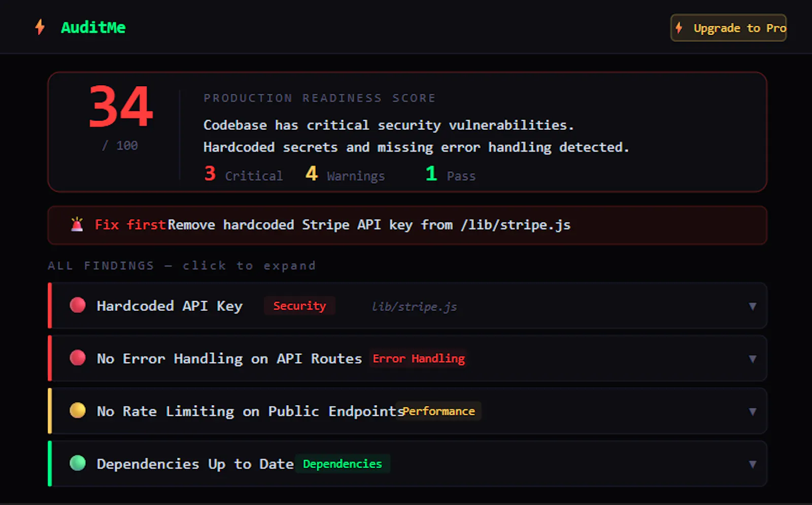812x505 pixels.
Task: Click the 'ALL FINDINGS — click to expand' heading
Action: (182, 266)
